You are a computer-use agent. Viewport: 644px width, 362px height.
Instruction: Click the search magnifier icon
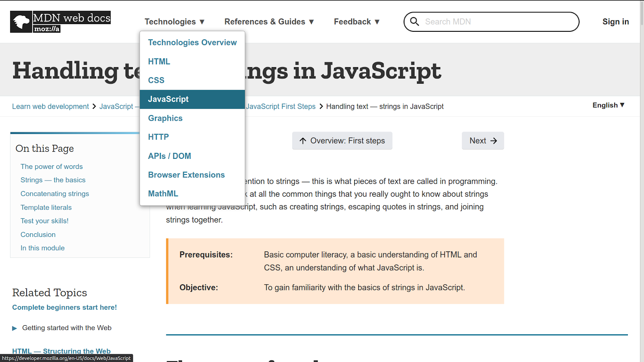click(415, 22)
